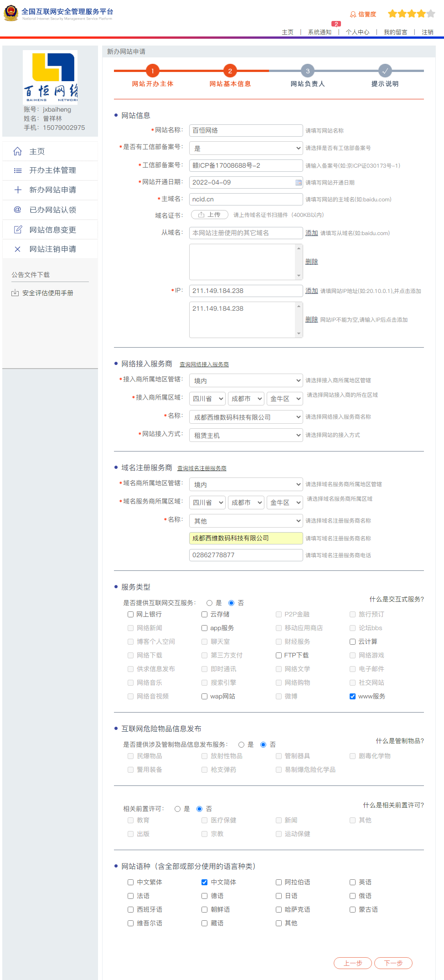This screenshot has width=444, height=980.
Task: Open the calendar picker for 网站开通日期
Action: (x=299, y=183)
